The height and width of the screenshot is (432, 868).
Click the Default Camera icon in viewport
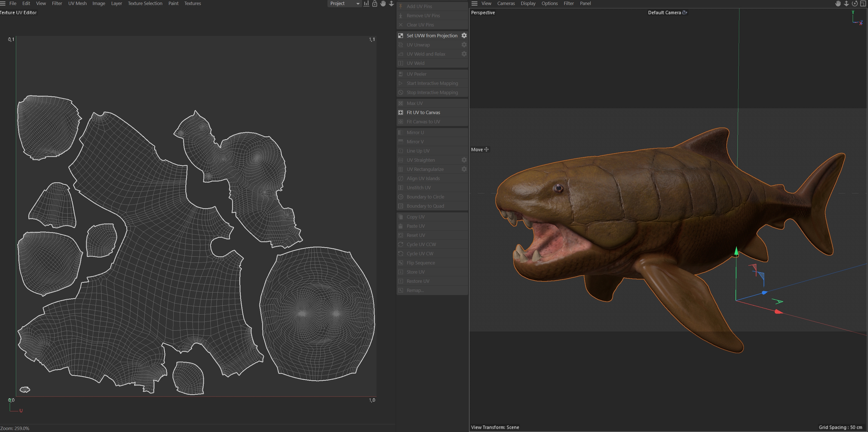coord(684,13)
